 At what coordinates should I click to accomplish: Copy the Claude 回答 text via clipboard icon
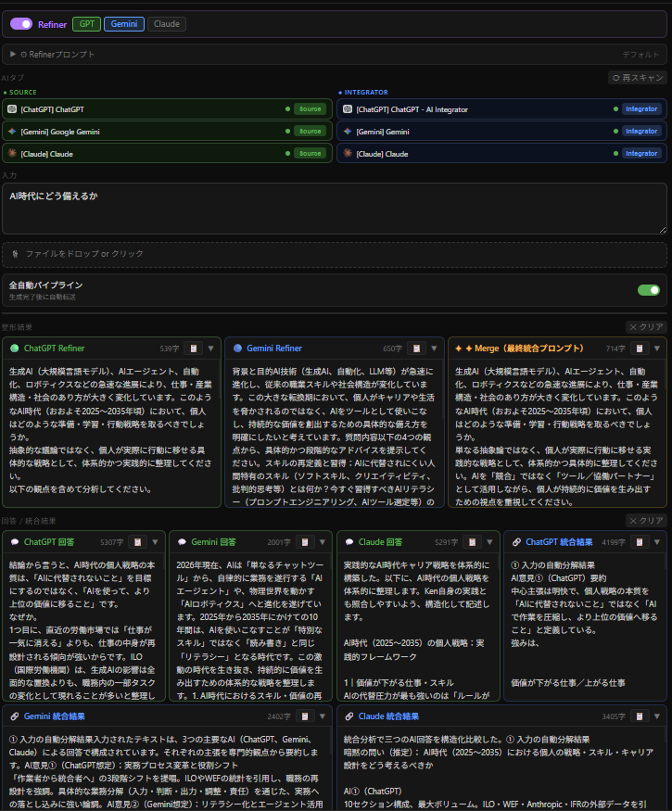[x=471, y=542]
